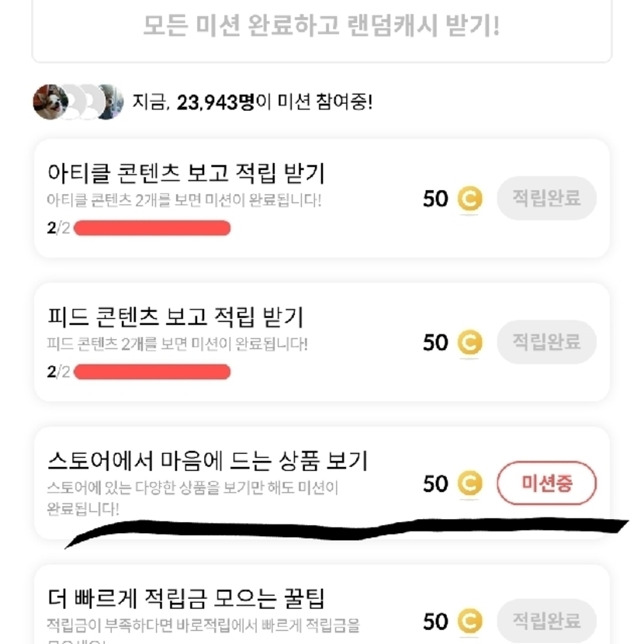This screenshot has height=644, width=644.
Task: Open the 스토어에서 마음에 드는 상품 보기 mission
Action: pyautogui.click(x=207, y=461)
